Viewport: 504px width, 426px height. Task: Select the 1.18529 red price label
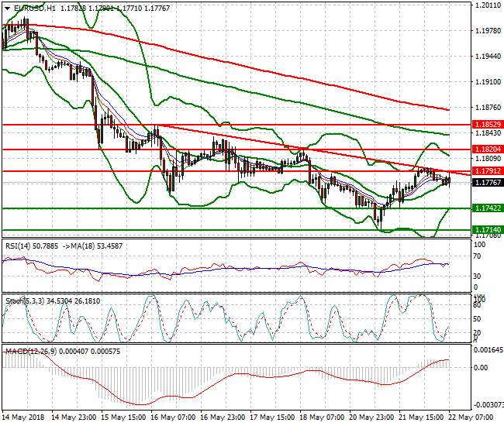[488, 125]
